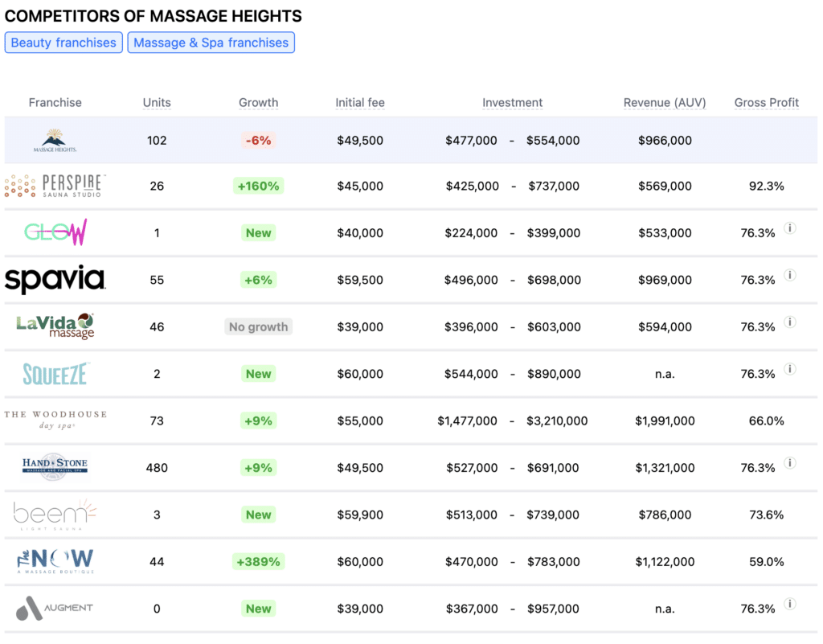
Task: Click the info icon in Hand & Stone row
Action: 790,463
